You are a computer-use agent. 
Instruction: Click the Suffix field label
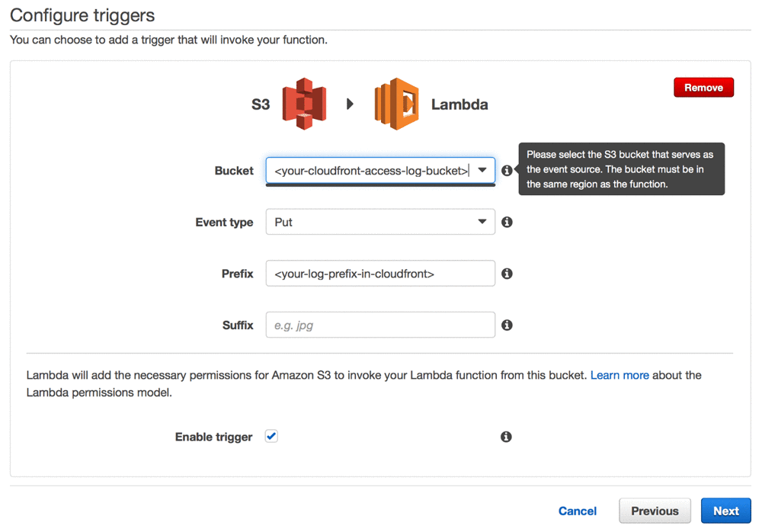click(238, 325)
